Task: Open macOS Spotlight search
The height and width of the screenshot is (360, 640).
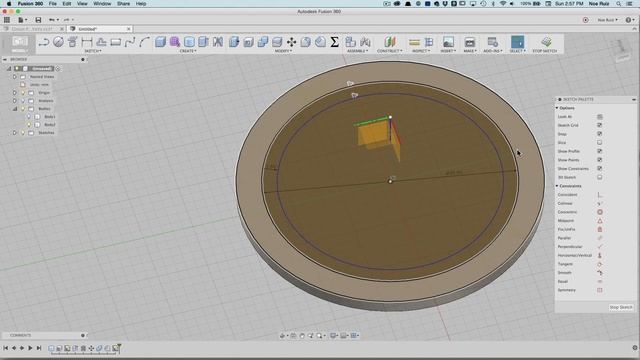Action: [619, 4]
